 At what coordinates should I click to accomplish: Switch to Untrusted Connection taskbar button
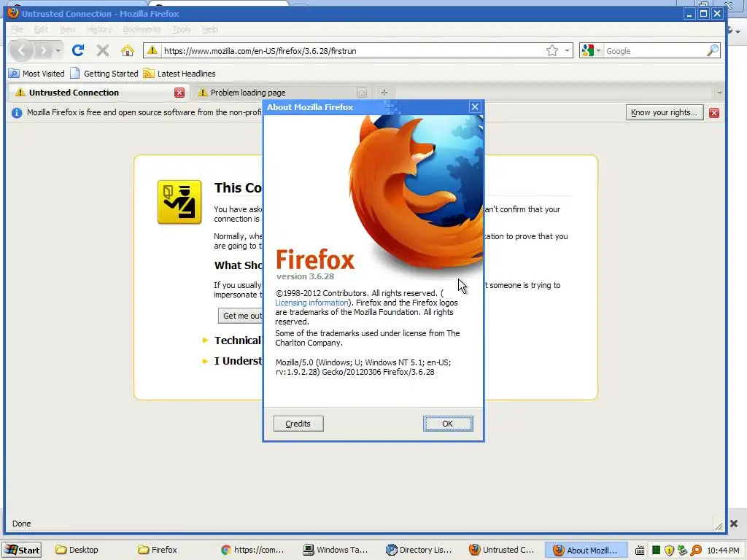click(x=501, y=550)
